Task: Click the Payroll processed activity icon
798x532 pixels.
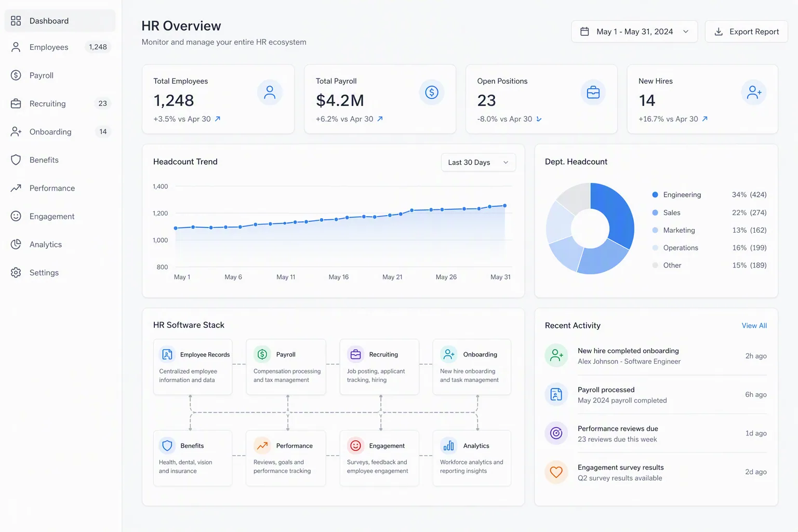Action: pos(556,394)
